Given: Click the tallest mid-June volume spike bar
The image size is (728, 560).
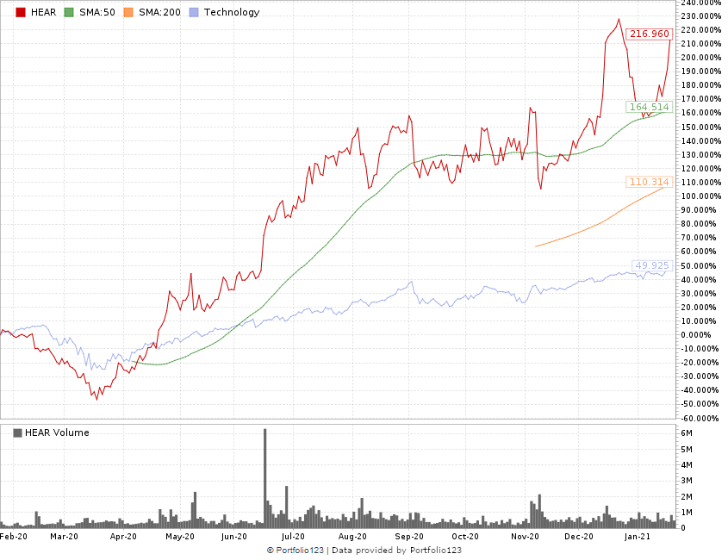Looking at the screenshot, I should pos(265,478).
